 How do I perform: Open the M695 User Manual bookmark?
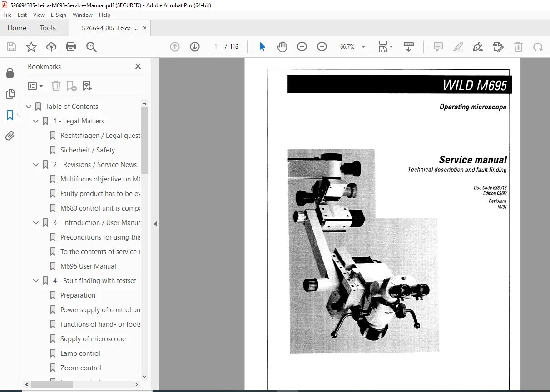pyautogui.click(x=88, y=266)
